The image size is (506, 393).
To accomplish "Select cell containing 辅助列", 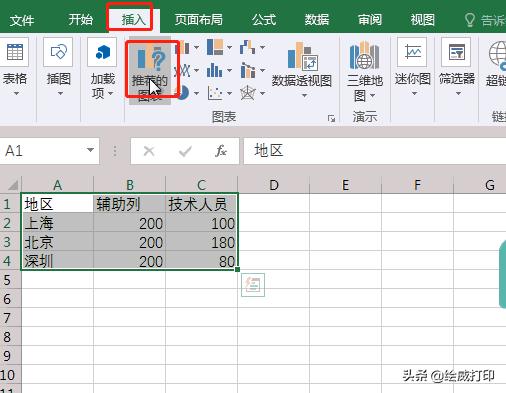I will (129, 204).
